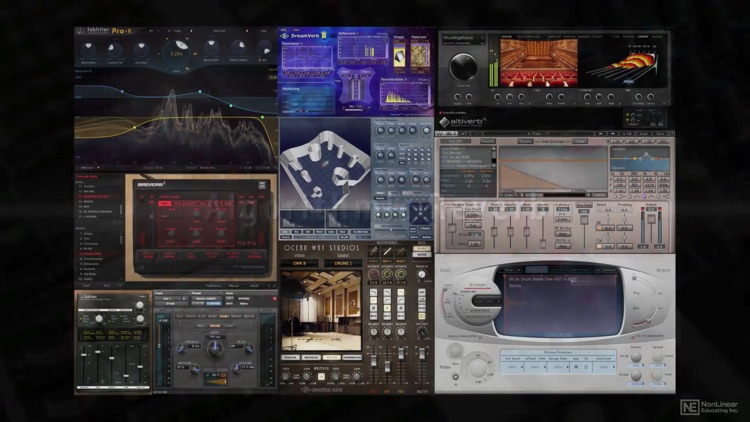750x422 pixels.
Task: Click the Decay Rate knob in Pro-R
Action: (x=211, y=48)
